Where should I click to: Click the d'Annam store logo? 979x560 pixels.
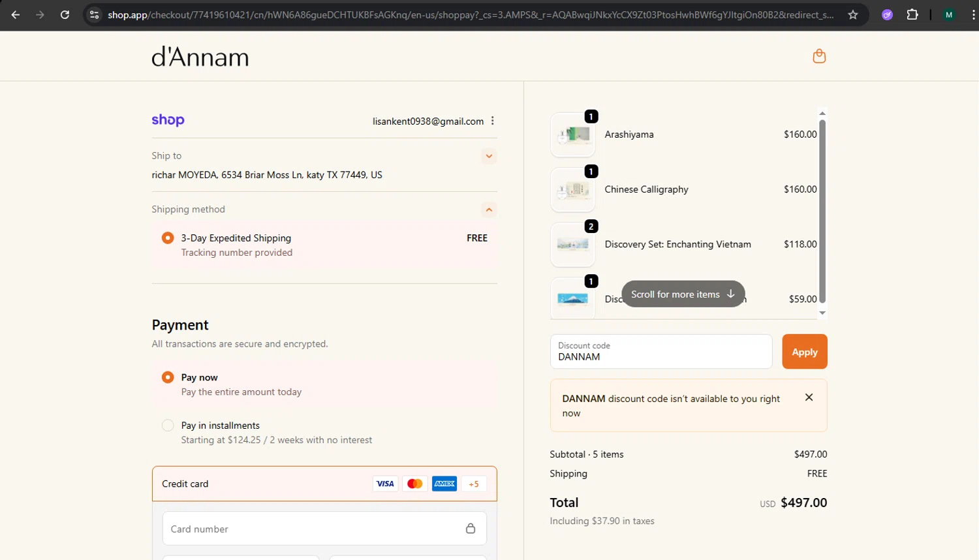pos(200,57)
